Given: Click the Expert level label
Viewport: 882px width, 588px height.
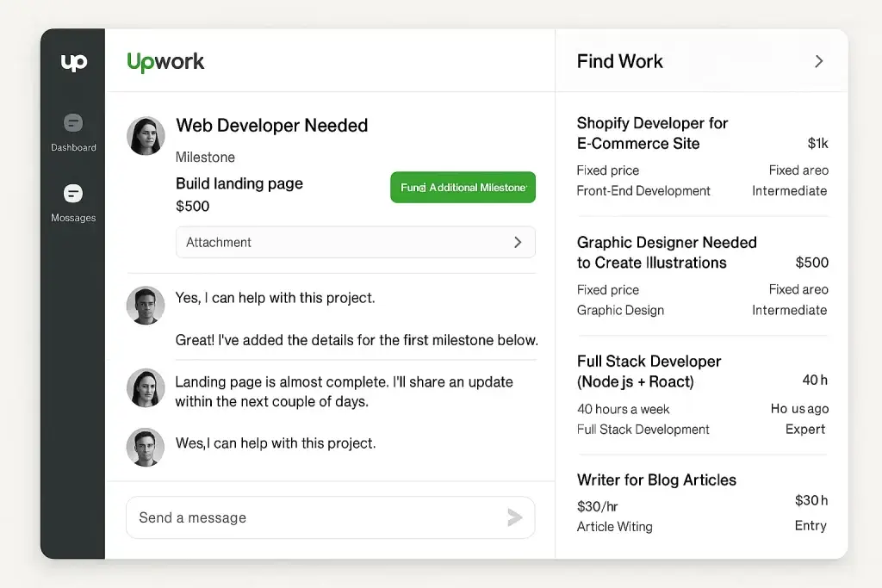Looking at the screenshot, I should click(805, 430).
